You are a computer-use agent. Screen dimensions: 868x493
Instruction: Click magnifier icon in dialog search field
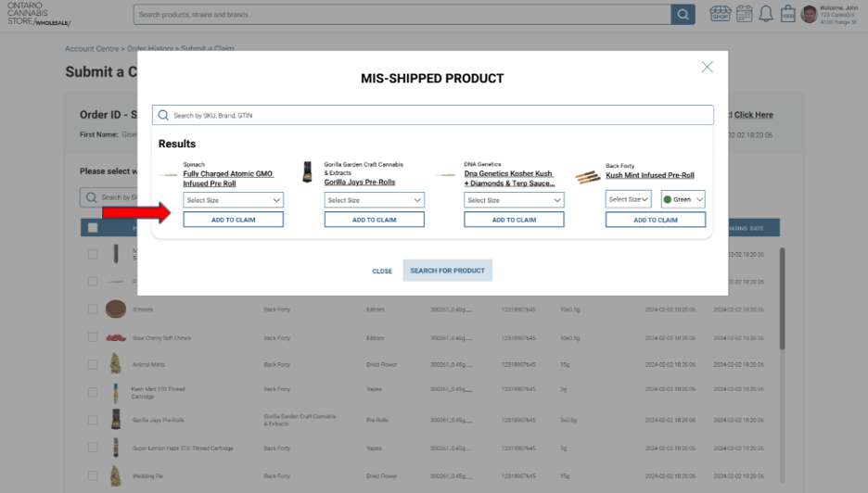[163, 115]
